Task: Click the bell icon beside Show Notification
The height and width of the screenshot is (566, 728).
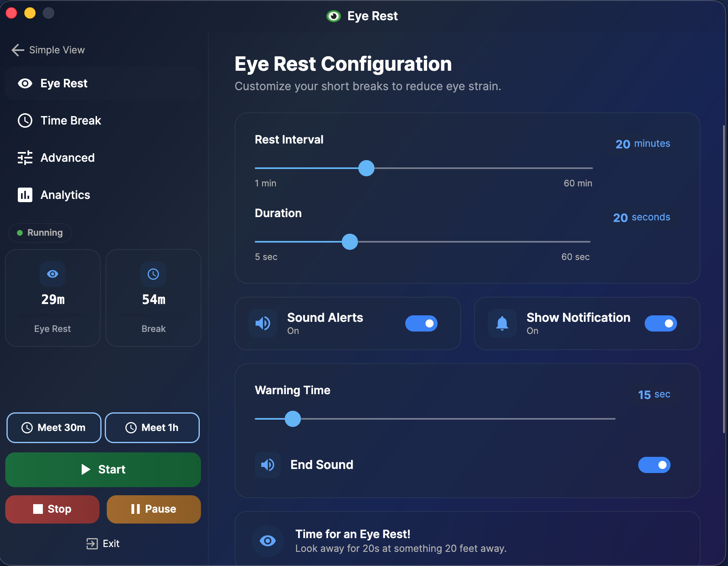Action: (x=502, y=323)
